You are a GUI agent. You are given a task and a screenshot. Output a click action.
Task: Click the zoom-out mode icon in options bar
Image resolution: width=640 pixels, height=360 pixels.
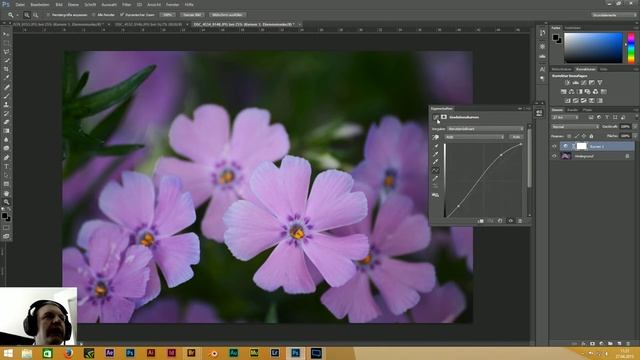pyautogui.click(x=36, y=15)
